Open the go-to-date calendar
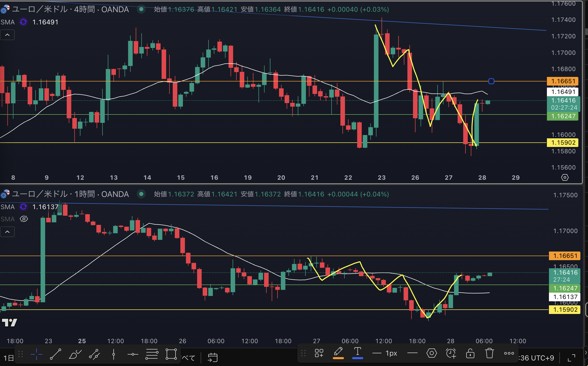The height and width of the screenshot is (366, 588). 213,357
